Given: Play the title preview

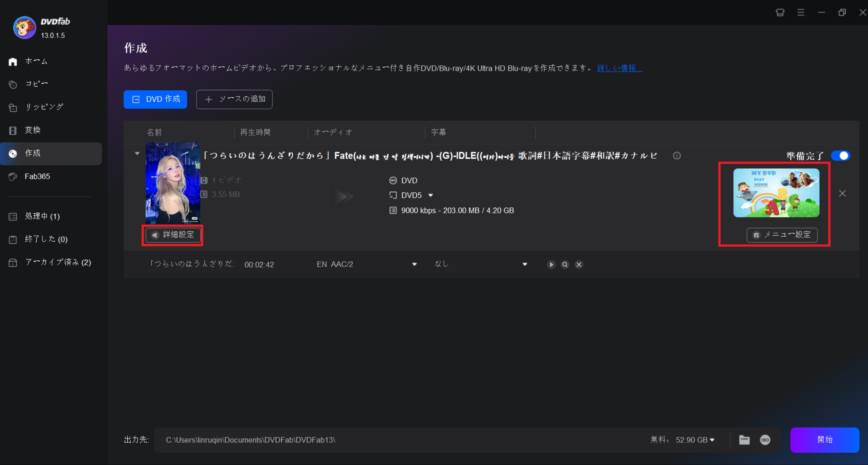Looking at the screenshot, I should 551,264.
